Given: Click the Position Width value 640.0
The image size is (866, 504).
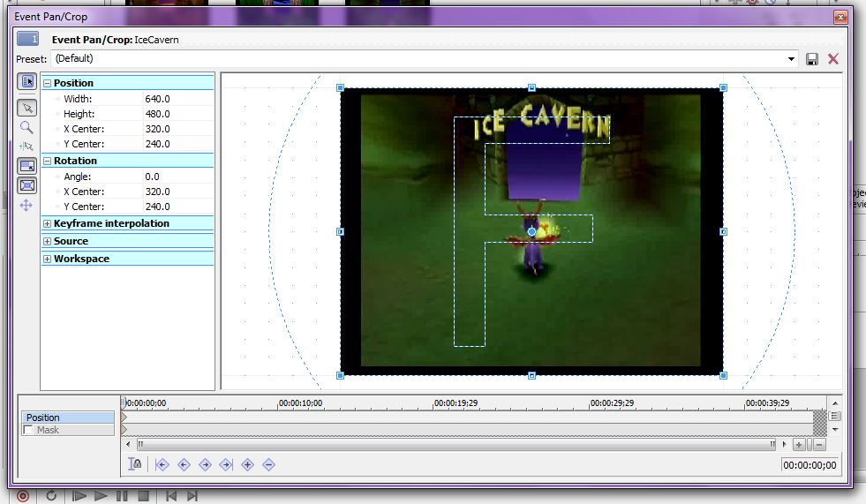Looking at the screenshot, I should click(157, 99).
